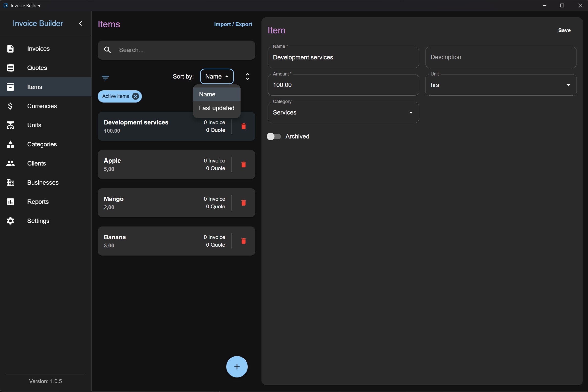Open the Unit dropdown showing hrs
Screen dimensions: 588x392
(x=501, y=85)
